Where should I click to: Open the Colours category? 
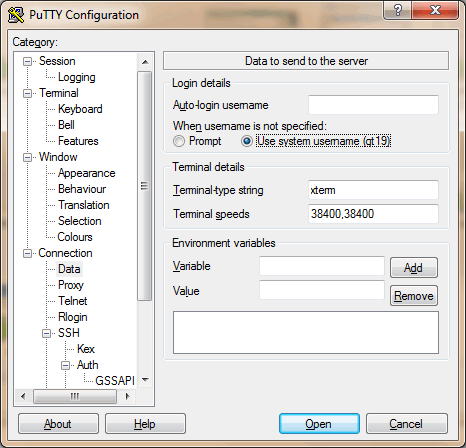point(75,237)
